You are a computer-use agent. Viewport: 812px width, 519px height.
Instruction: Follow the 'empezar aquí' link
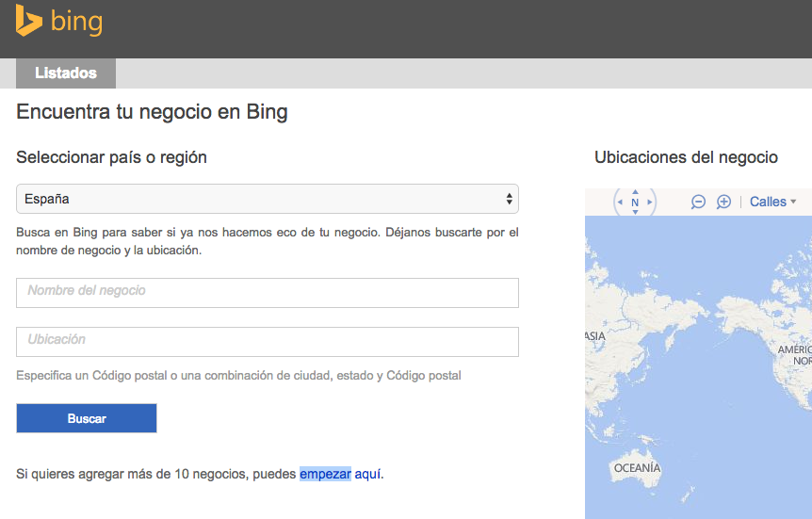point(341,474)
